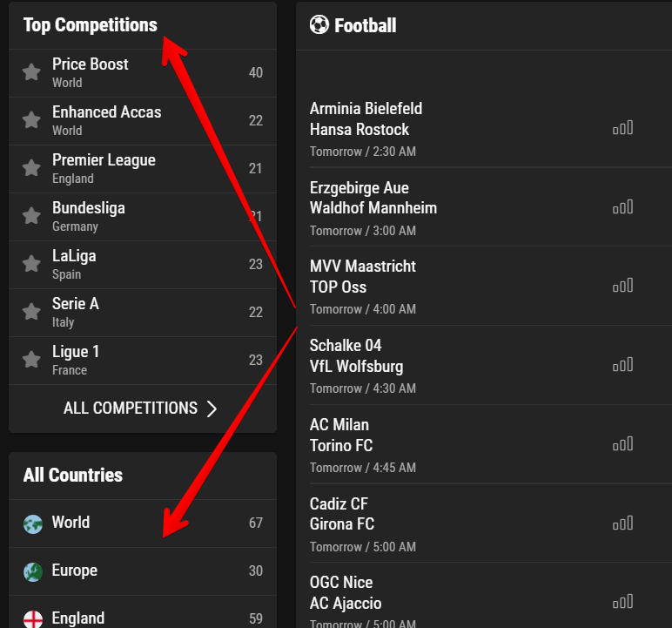Image resolution: width=672 pixels, height=628 pixels.
Task: Show statistics for Schalke 04 match
Action: [x=622, y=365]
